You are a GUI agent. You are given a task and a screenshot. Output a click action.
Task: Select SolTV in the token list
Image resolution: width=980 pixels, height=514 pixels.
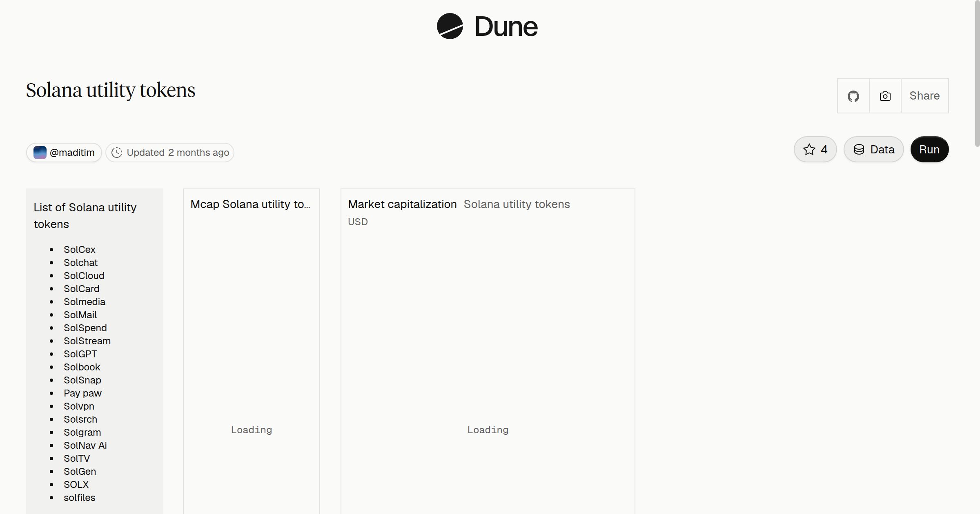click(77, 459)
